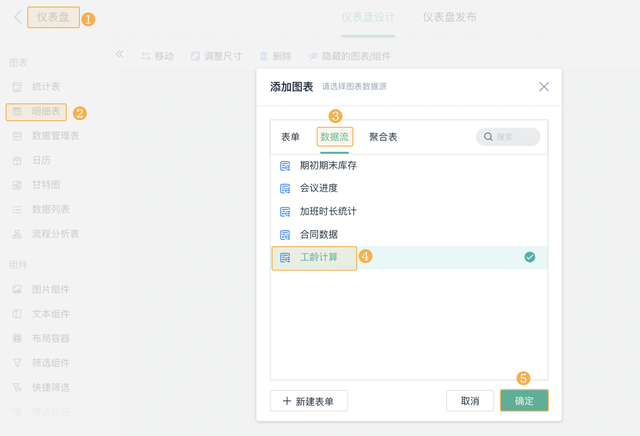
Task: Choose 布局容器 text in sidebar
Action: (x=51, y=338)
